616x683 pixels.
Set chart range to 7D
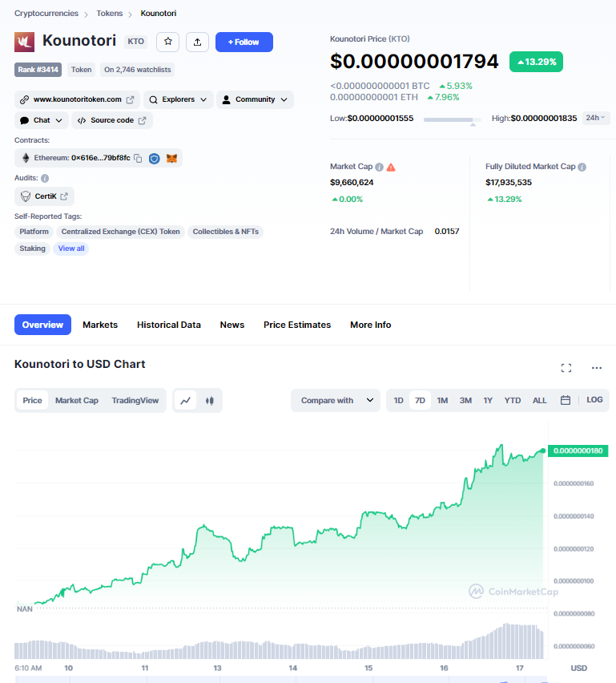420,400
